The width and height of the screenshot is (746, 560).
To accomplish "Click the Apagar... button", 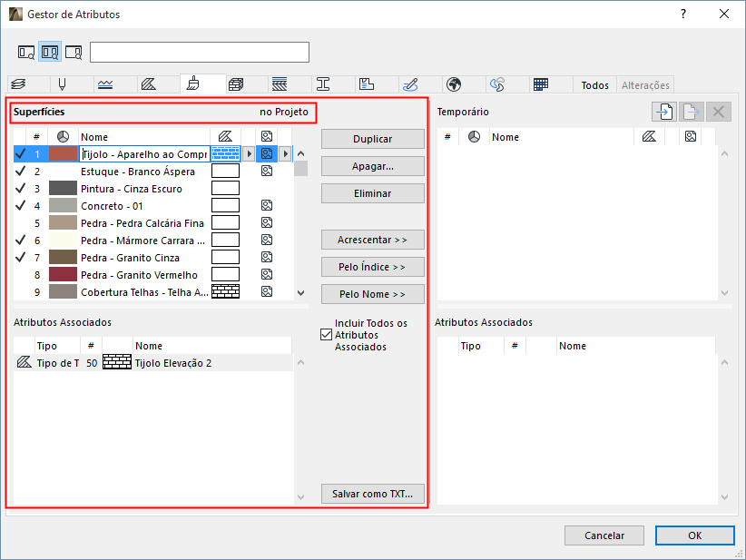I will [372, 166].
